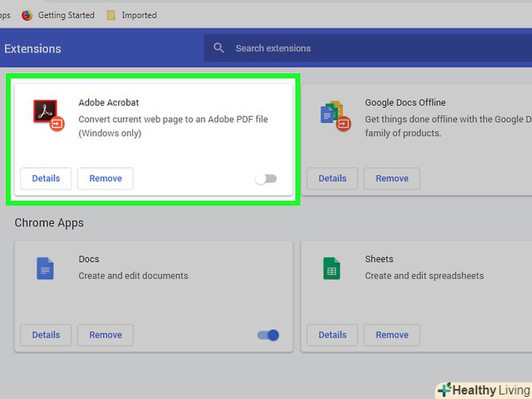Image resolution: width=532 pixels, height=399 pixels.
Task: Click the Extensions page title
Action: [33, 49]
